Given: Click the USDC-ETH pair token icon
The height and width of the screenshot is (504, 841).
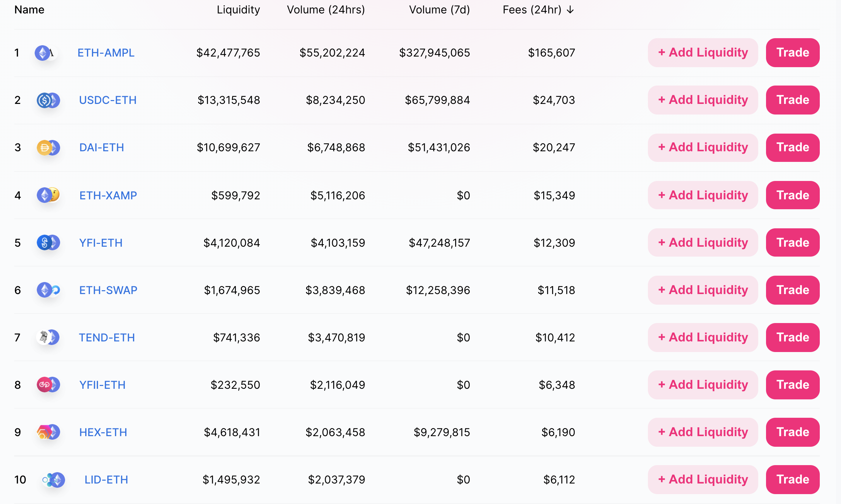Looking at the screenshot, I should 48,100.
